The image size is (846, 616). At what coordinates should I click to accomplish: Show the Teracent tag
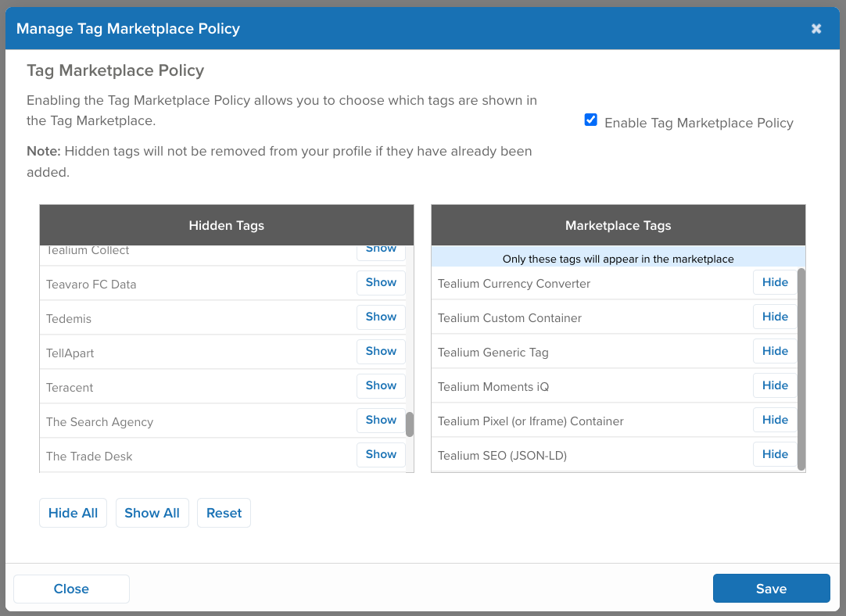tap(381, 385)
